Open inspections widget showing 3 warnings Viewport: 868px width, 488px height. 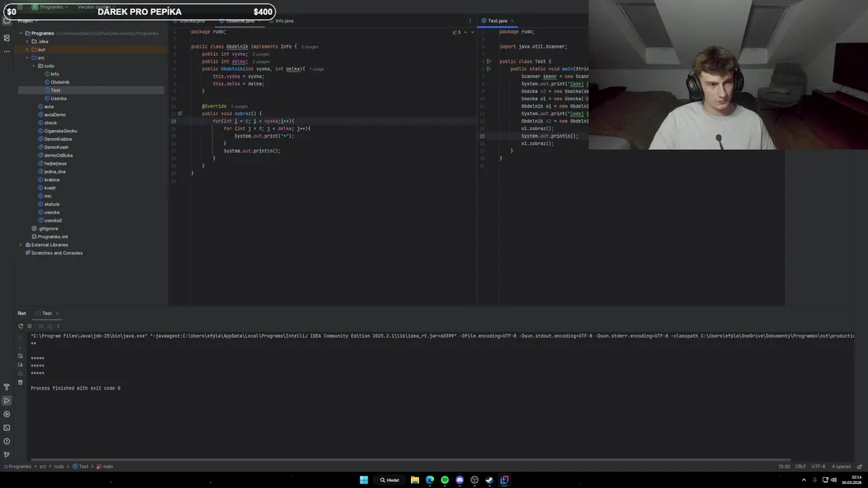coord(456,32)
